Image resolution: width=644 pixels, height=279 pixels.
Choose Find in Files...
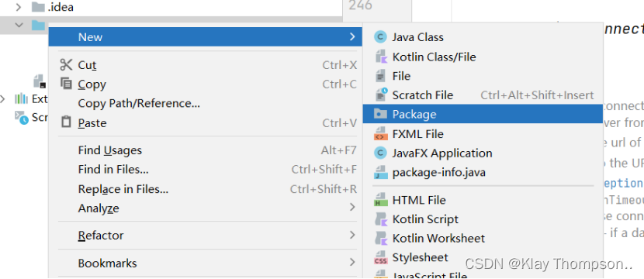206,169
